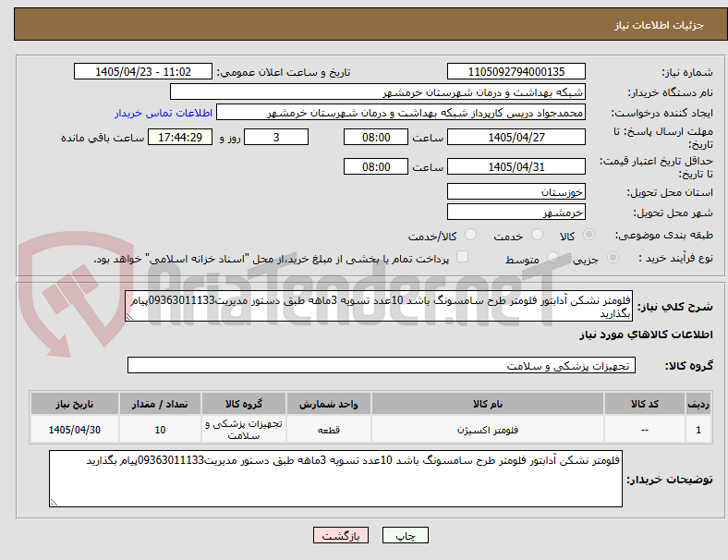728x560 pixels.
Task: Toggle the Islamic treasury payment checkbox
Action: (x=463, y=257)
